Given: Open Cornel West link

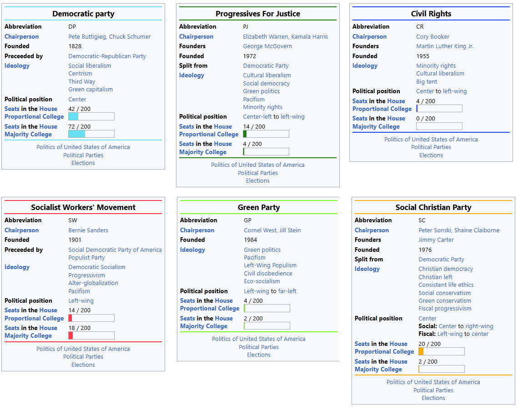Looking at the screenshot, I should tap(260, 230).
